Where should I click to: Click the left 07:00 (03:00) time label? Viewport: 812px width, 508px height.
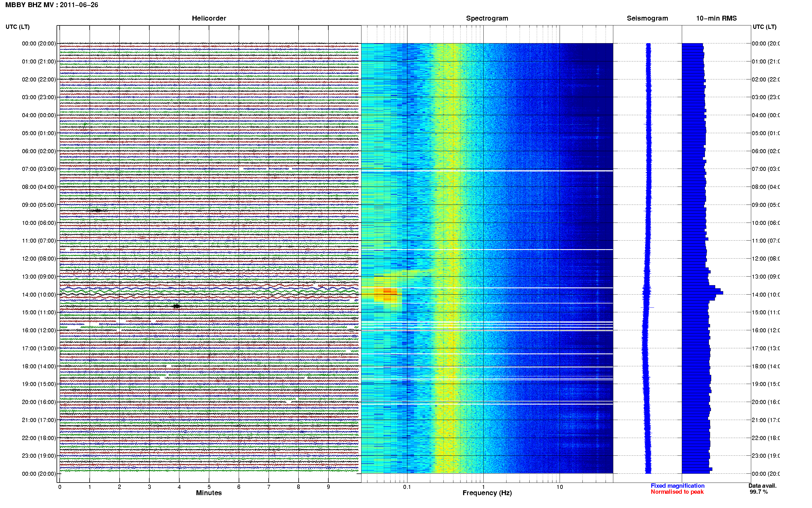39,169
